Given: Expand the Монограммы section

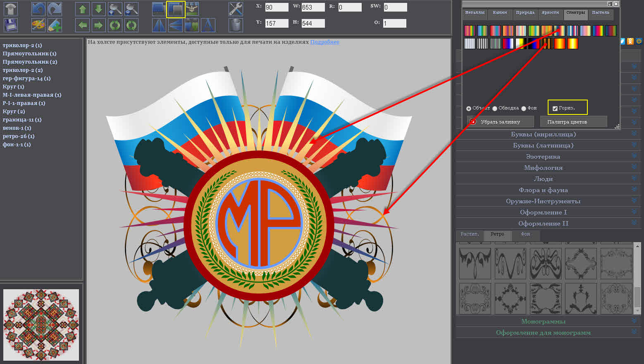Looking at the screenshot, I should (x=548, y=321).
